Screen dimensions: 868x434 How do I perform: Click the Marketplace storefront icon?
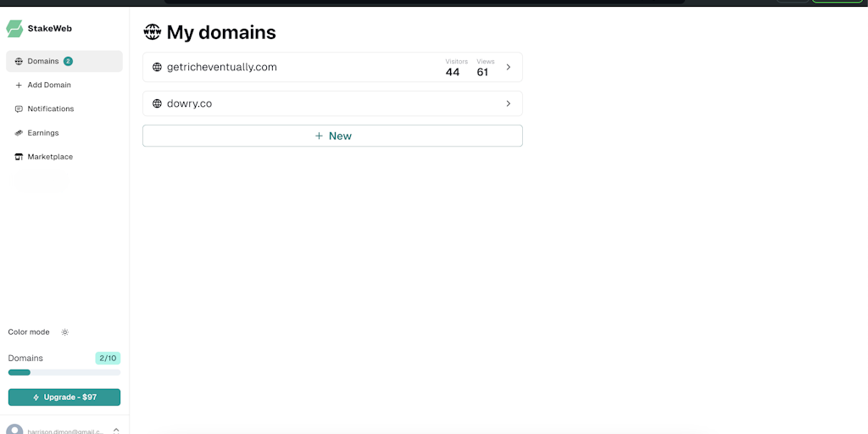[x=19, y=157]
